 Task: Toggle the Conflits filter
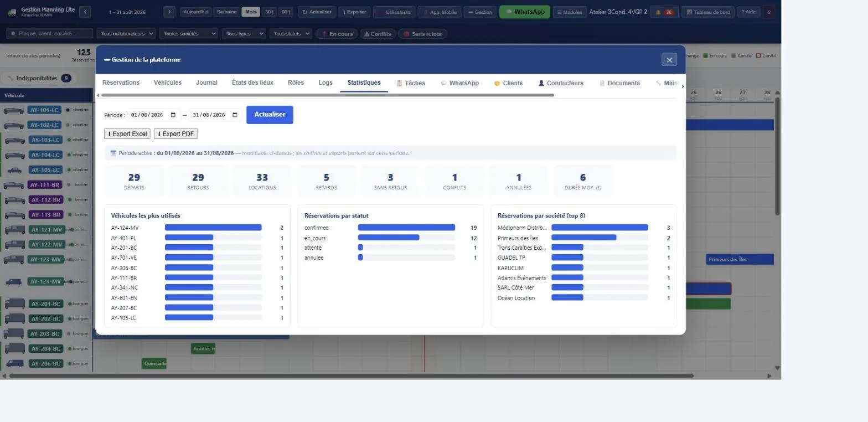coord(378,34)
